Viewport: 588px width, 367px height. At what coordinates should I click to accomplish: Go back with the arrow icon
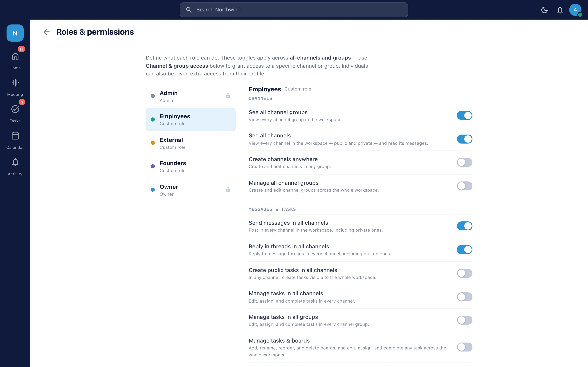tap(46, 32)
